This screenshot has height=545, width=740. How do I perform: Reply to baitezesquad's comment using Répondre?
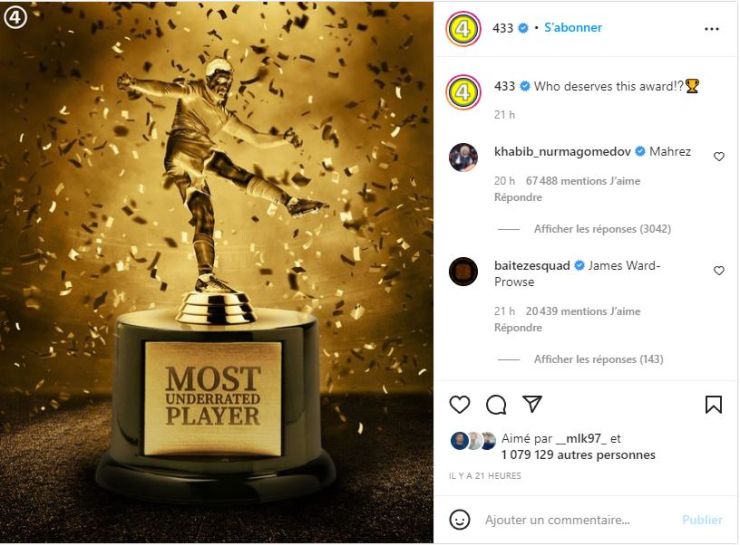coord(518,327)
